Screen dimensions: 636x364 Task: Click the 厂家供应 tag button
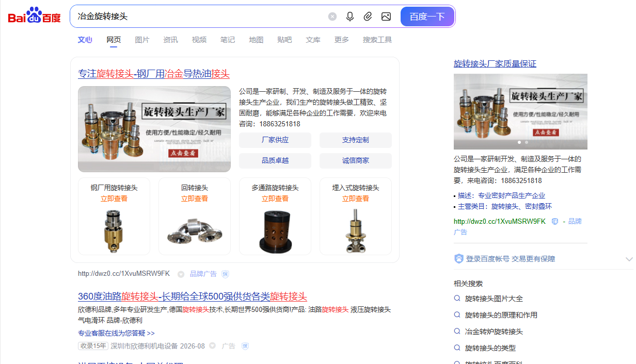(275, 140)
